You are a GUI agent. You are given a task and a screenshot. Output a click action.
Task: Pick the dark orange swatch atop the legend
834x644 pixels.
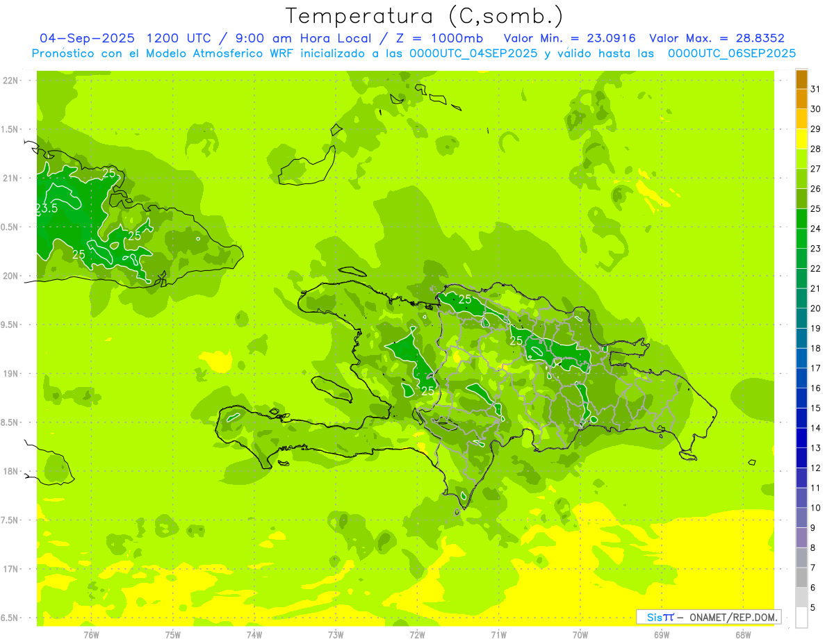[801, 79]
